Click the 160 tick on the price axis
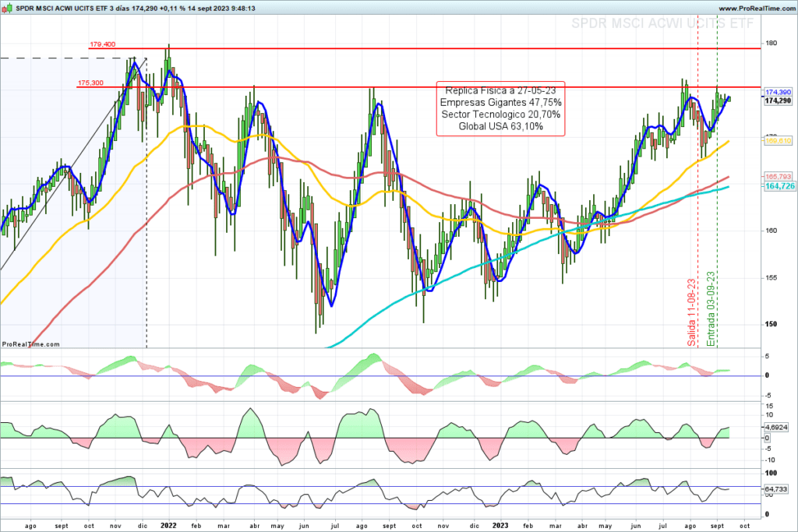This screenshot has height=532, width=798. pos(772,231)
